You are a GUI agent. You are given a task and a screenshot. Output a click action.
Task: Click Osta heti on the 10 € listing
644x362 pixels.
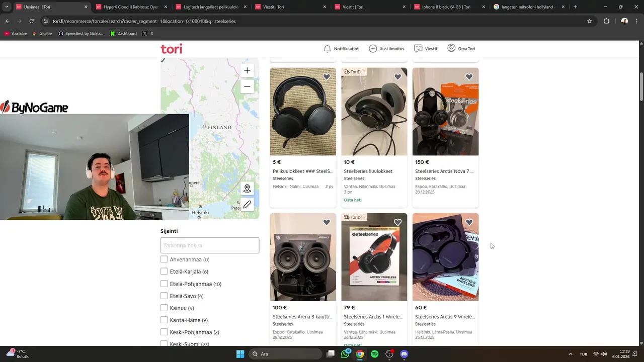click(x=353, y=200)
